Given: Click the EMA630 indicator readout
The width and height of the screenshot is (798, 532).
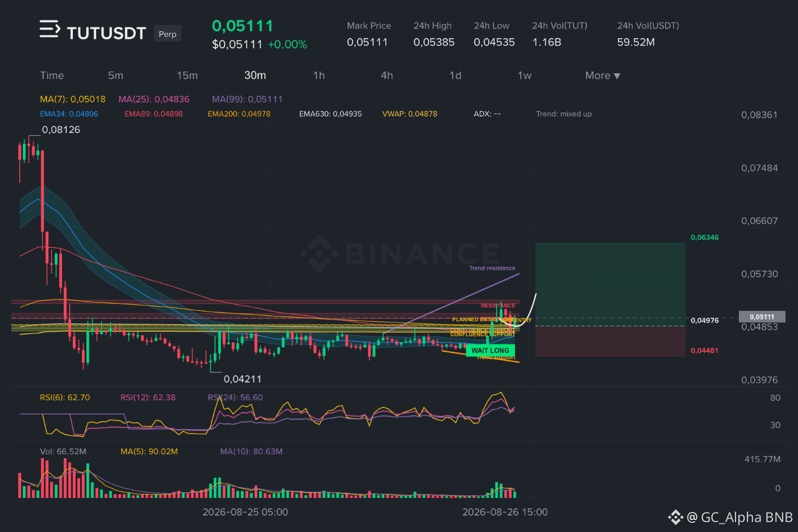Looking at the screenshot, I should pos(330,114).
